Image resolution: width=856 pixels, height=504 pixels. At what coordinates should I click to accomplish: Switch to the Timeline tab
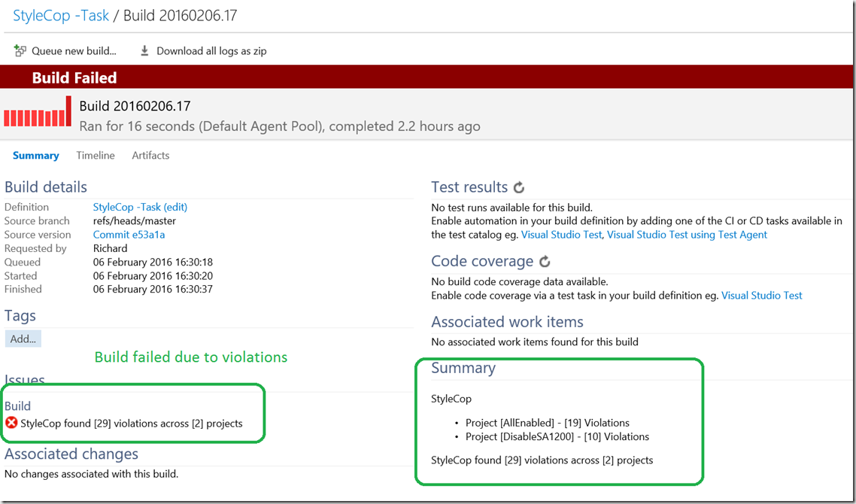point(96,156)
